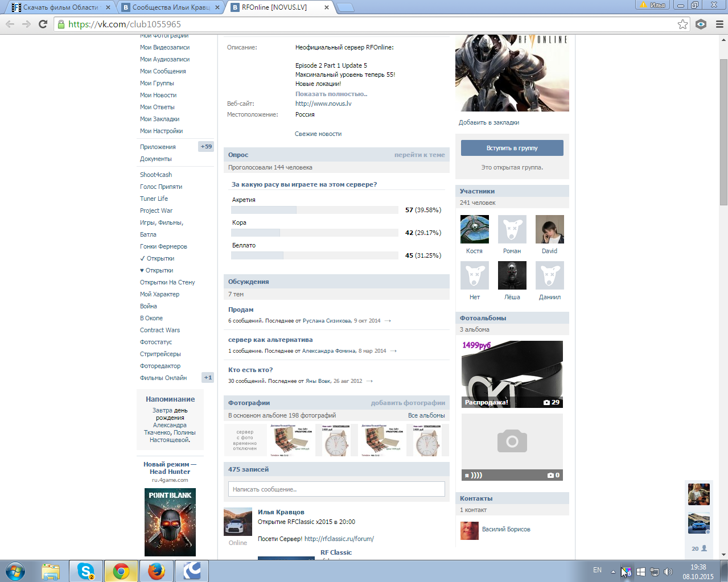Viewport: 728px width, 582px height.
Task: Switch to Скачать фильм tab
Action: click(x=61, y=7)
